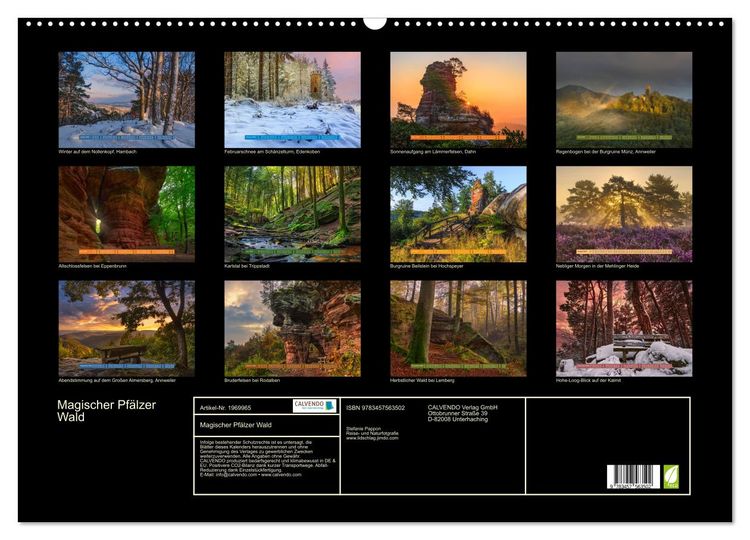The image size is (750, 540).
Task: Open the Lämmerfelsen sunrise photo
Action: coord(458,99)
